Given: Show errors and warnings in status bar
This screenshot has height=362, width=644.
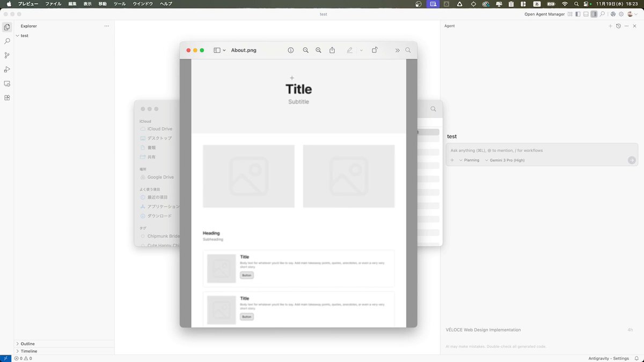Looking at the screenshot, I should point(23,358).
